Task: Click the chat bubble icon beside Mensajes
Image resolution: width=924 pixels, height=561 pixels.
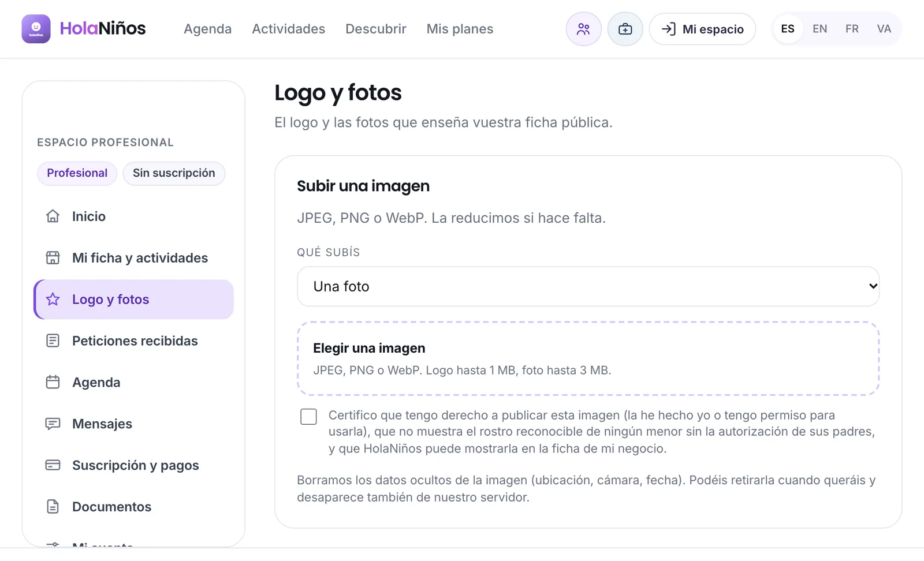Action: point(53,424)
